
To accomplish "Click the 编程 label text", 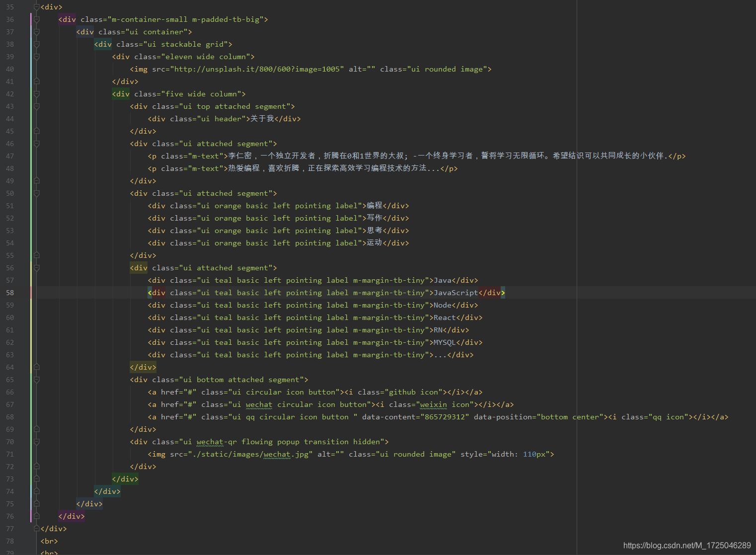I will pos(375,206).
